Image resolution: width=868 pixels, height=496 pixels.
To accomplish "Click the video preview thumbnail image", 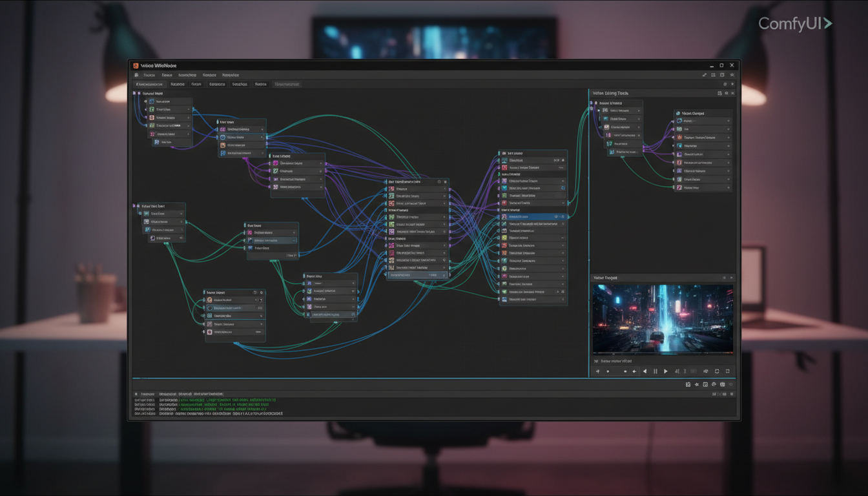I will 662,316.
